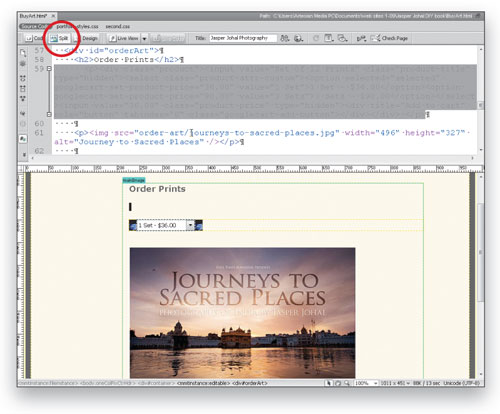Open the Visual Aids icon
This screenshot has width=500, height=414.
(342, 38)
